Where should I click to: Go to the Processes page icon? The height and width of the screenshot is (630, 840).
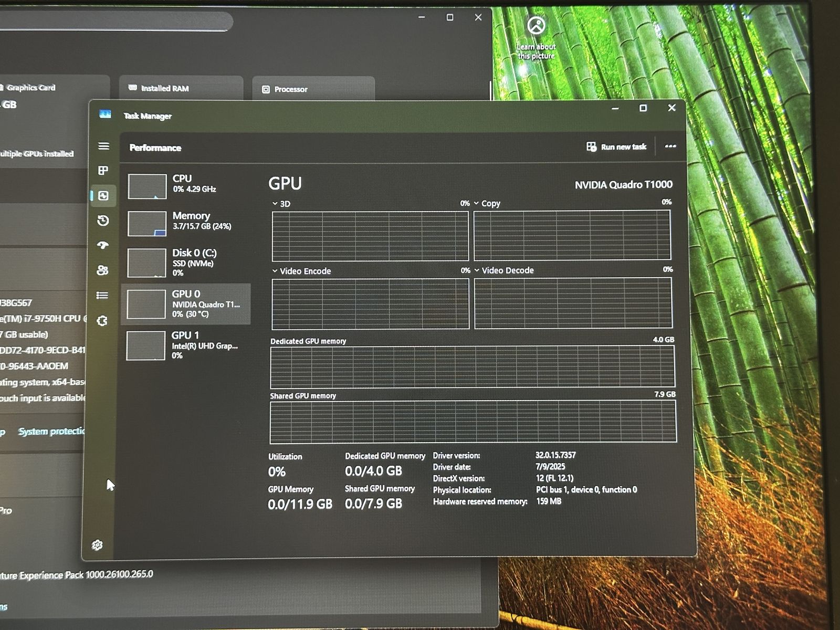[x=103, y=171]
